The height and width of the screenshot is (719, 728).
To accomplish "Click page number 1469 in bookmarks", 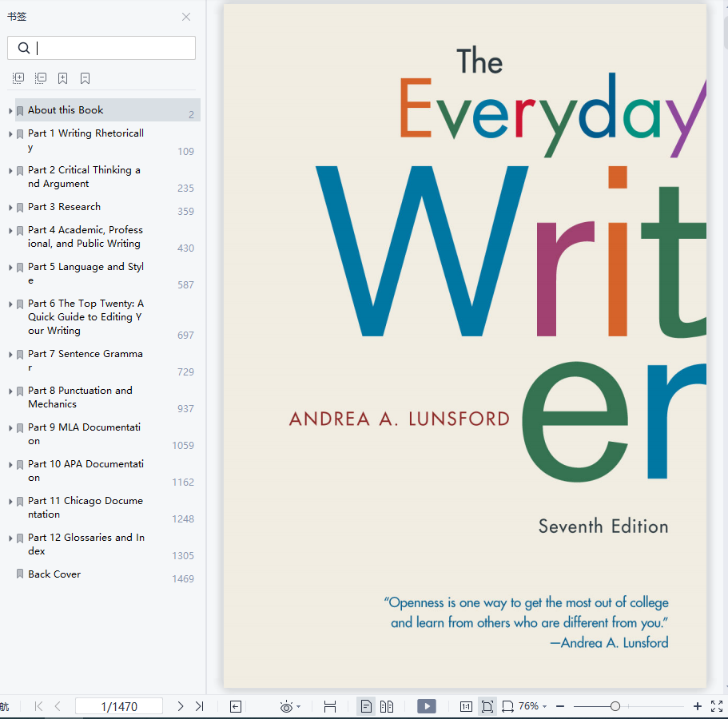I will (x=183, y=579).
